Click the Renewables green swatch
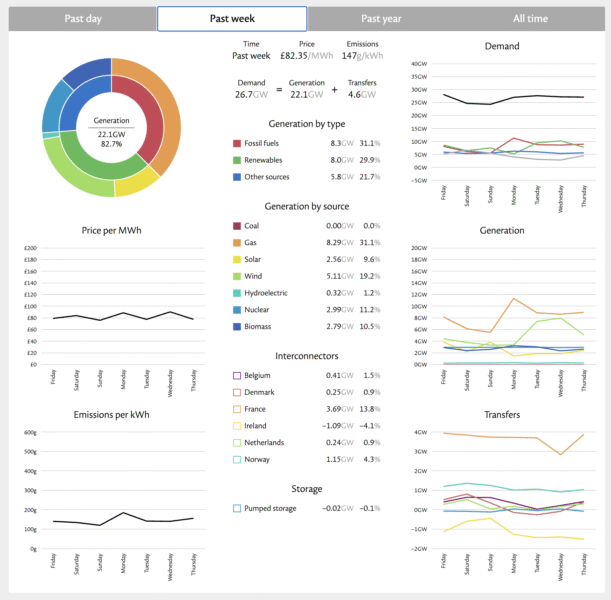 click(237, 160)
